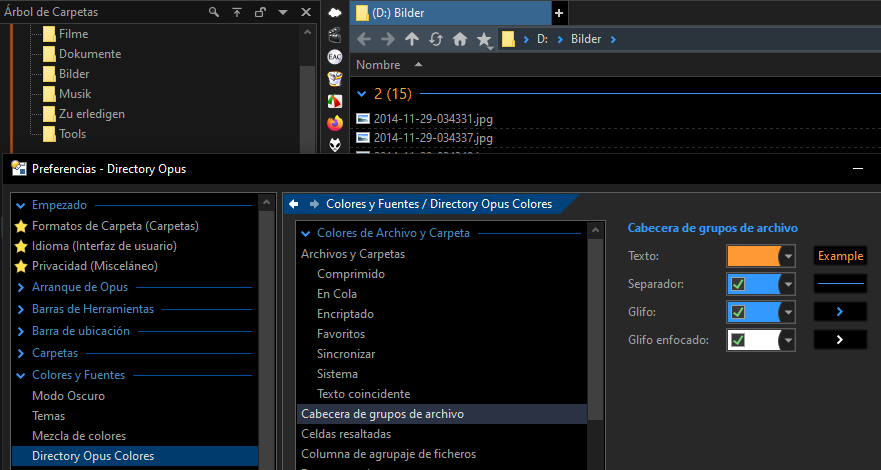Open the Mezcla de colores page
Screen dimensions: 881x470
pos(79,436)
